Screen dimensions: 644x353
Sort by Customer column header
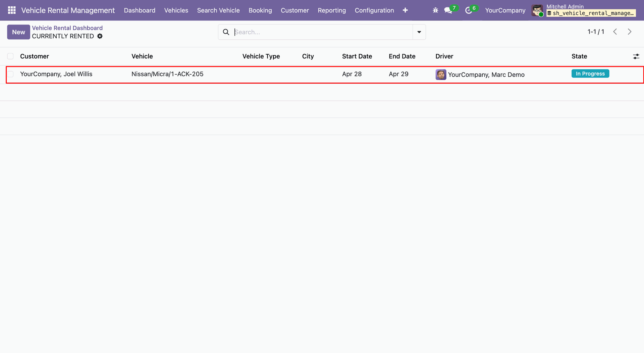click(x=35, y=56)
